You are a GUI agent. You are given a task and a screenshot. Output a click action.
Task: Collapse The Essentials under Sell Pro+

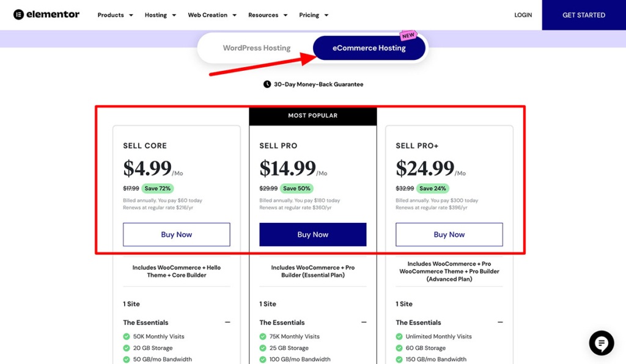(x=501, y=322)
